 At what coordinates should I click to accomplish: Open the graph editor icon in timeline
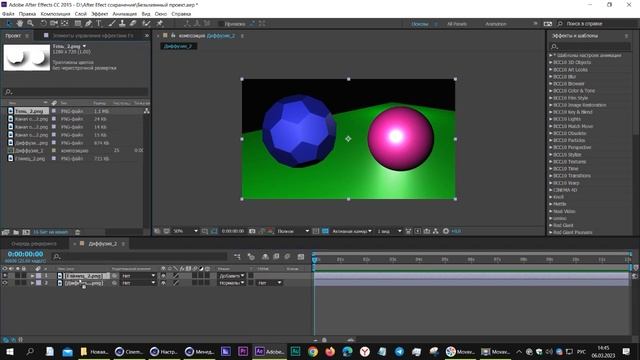301,257
